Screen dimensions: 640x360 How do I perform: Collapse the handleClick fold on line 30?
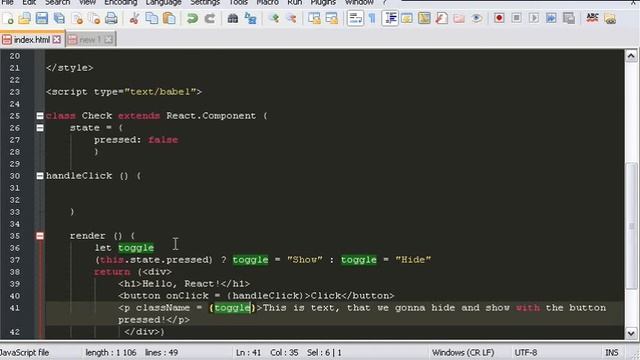[40, 176]
